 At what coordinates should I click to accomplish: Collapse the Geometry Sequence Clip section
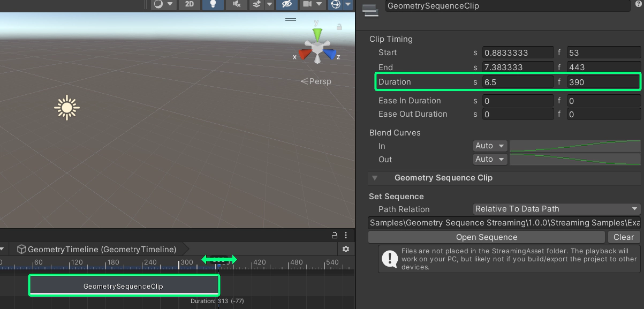tap(375, 178)
